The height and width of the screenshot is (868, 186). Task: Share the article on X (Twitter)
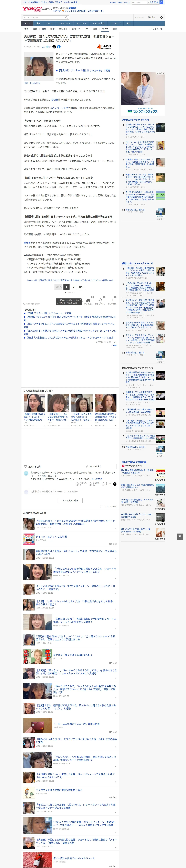click(x=54, y=47)
